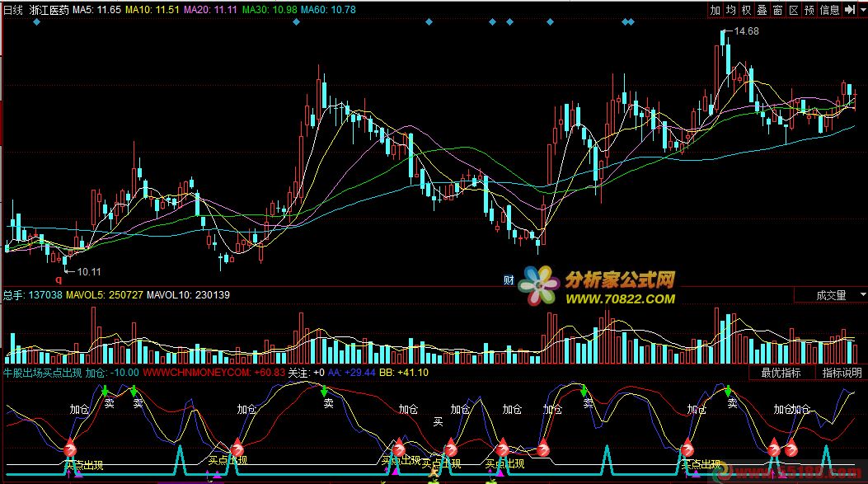Open the 成交量 volume indicator selector

click(830, 295)
